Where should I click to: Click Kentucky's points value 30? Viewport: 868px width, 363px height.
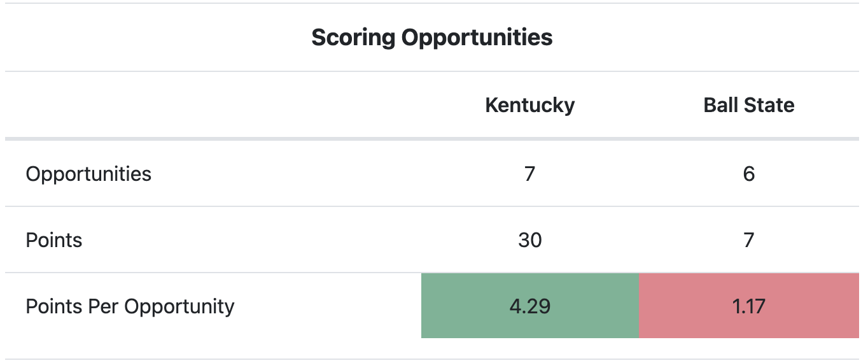(530, 240)
